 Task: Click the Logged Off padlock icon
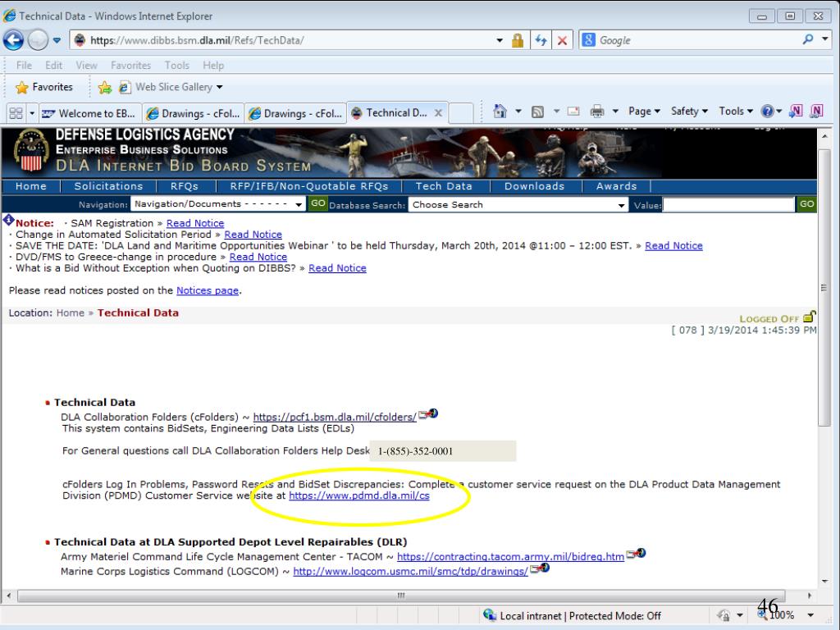coord(810,317)
